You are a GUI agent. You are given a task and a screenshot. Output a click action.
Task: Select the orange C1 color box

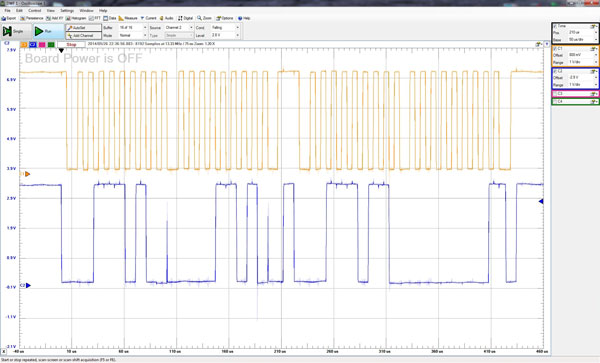coord(24,45)
